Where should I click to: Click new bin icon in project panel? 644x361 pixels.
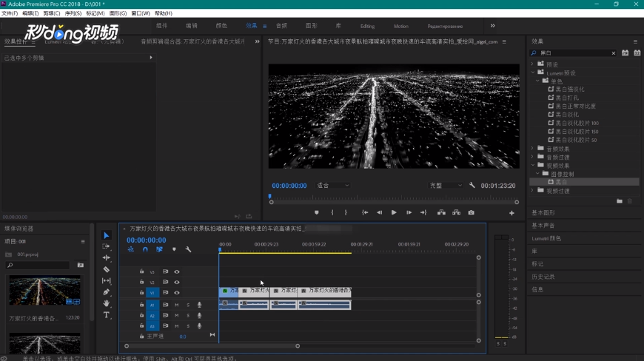tap(81, 266)
